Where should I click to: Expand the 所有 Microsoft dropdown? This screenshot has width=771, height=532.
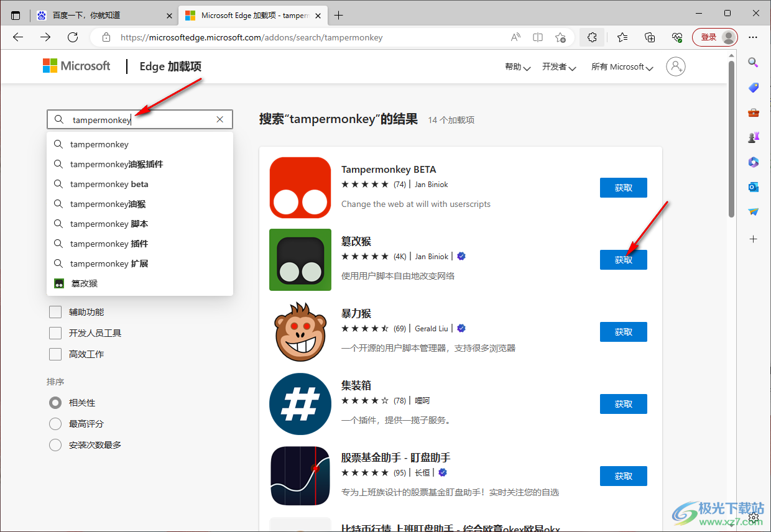click(622, 67)
